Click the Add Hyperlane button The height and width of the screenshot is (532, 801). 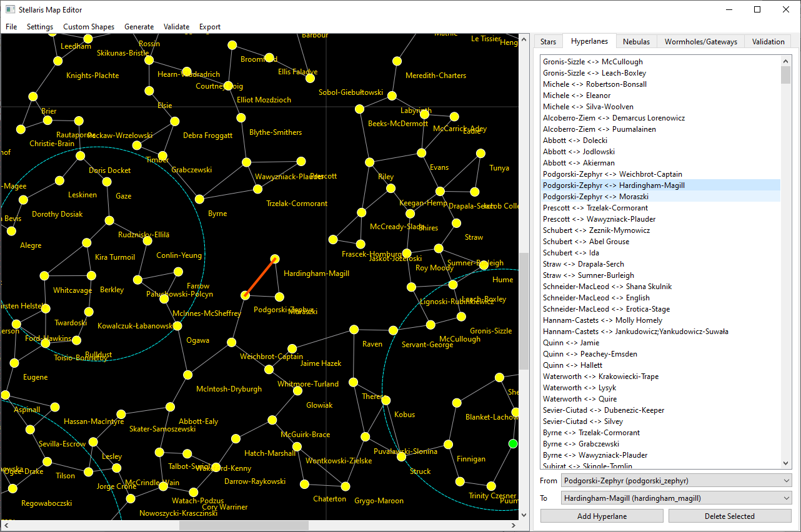coord(602,516)
